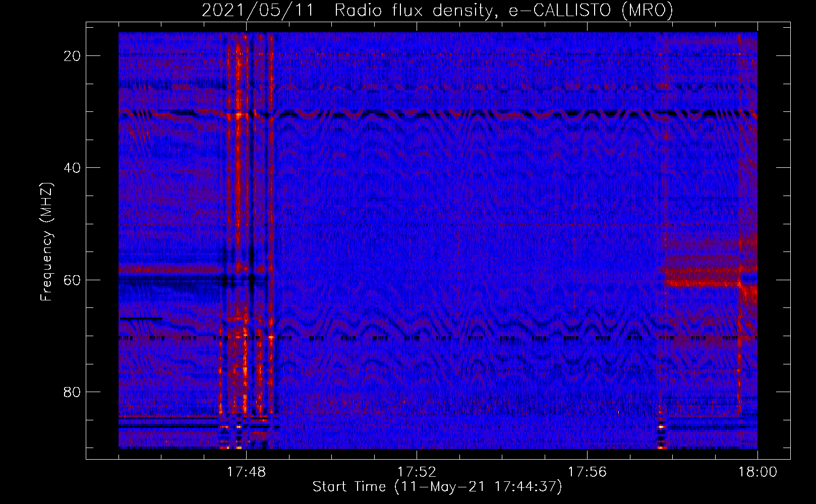Click the "Frequency (MHZ)" axis label
This screenshot has height=504, width=816.
point(46,242)
